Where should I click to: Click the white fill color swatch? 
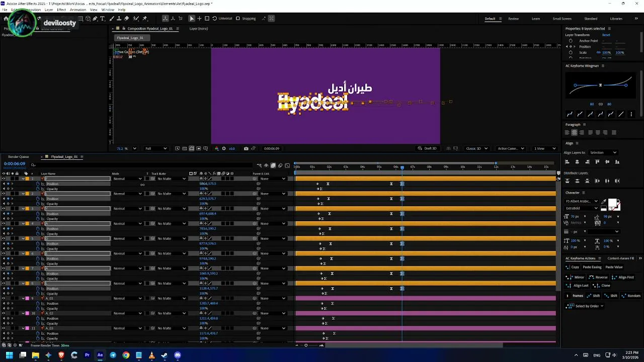[x=612, y=203]
